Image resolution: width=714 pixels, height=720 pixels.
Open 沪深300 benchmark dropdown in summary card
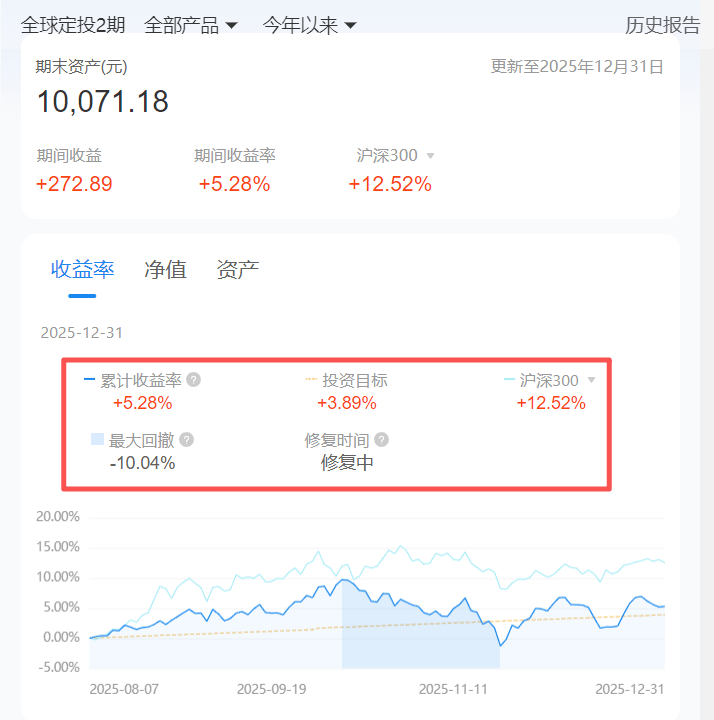coord(430,156)
